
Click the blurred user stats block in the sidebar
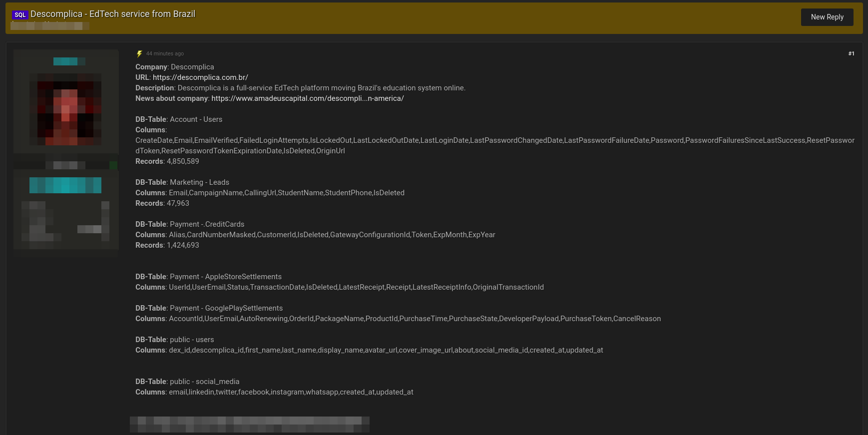65,222
